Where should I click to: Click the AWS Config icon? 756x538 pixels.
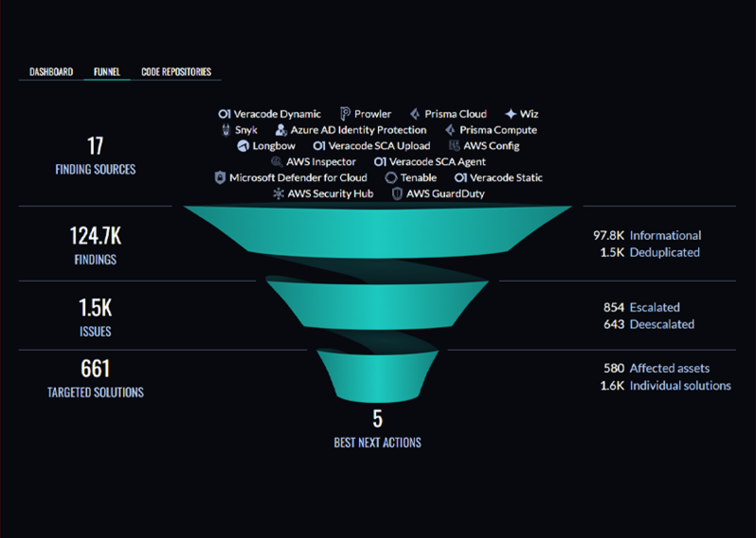point(454,146)
